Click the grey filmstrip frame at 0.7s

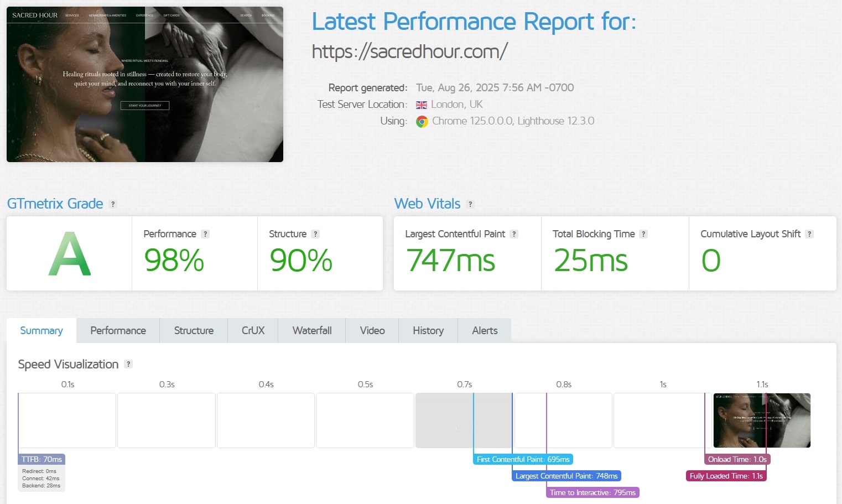tap(464, 420)
